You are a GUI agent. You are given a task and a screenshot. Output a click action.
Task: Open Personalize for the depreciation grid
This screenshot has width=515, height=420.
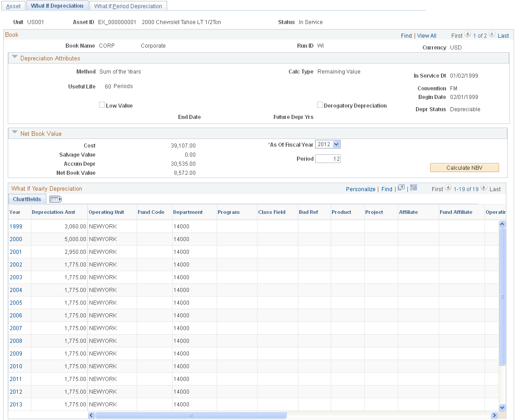click(360, 188)
